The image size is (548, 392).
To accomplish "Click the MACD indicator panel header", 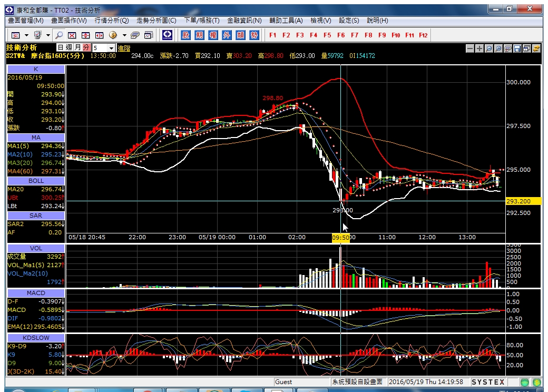I will [36, 293].
